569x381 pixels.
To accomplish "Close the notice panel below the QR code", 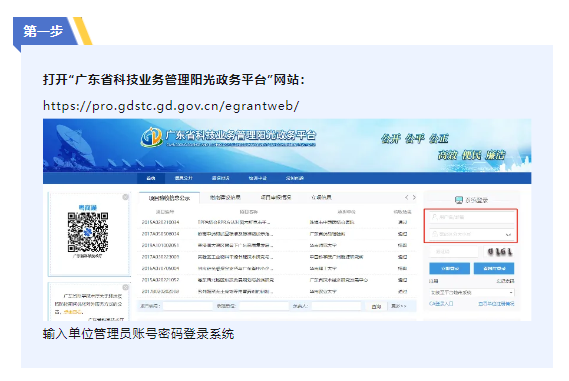I will click(126, 287).
